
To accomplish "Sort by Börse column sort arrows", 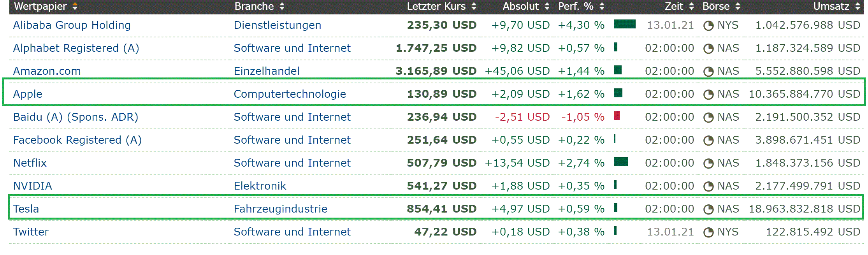I will point(738,7).
